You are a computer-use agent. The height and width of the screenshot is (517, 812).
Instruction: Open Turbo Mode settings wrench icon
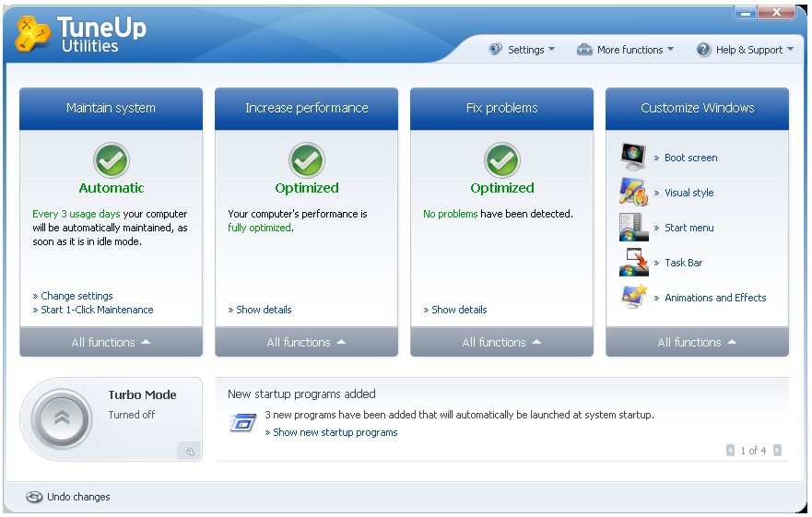tap(190, 452)
